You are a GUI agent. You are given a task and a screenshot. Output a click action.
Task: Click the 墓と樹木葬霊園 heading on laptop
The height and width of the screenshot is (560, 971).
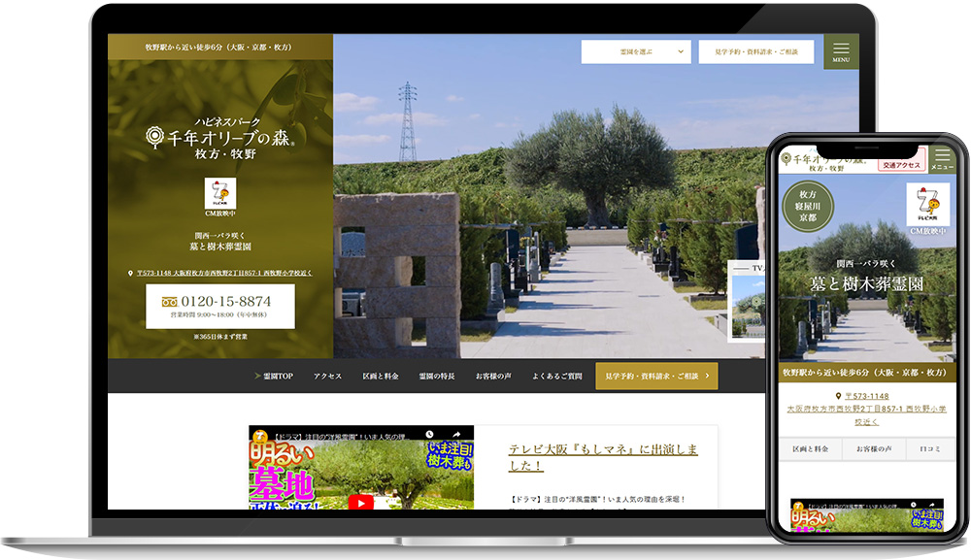pyautogui.click(x=220, y=247)
